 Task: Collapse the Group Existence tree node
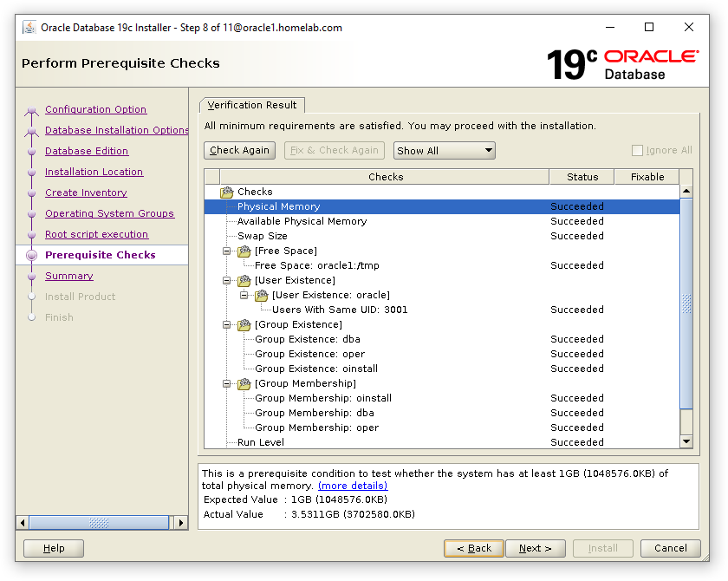click(227, 324)
